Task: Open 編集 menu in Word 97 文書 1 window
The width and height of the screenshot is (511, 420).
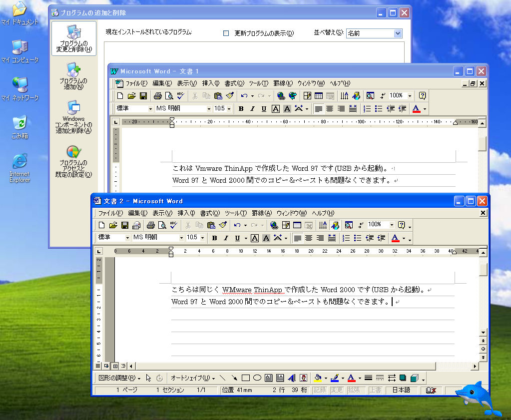Action: tap(162, 83)
